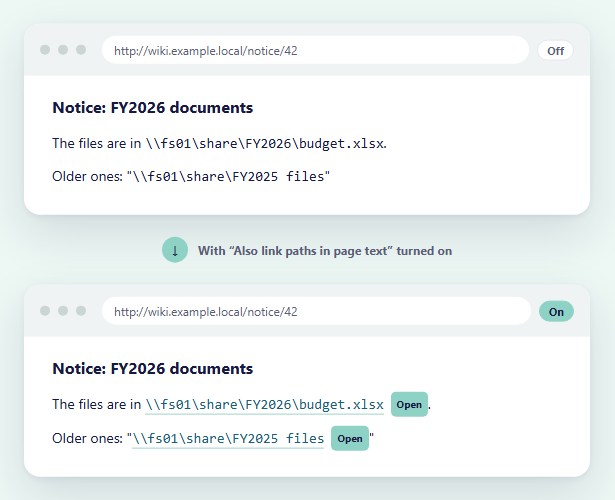The image size is (615, 500).
Task: Click Open button next to budget.xlsx path
Action: click(409, 404)
